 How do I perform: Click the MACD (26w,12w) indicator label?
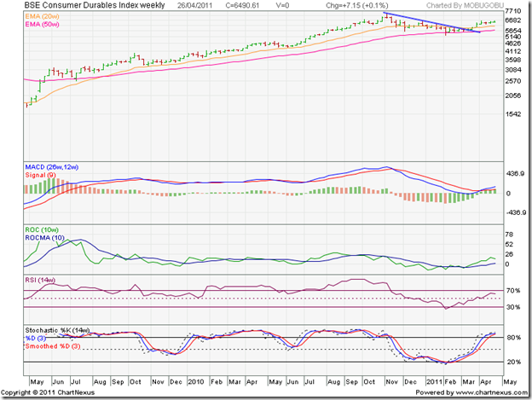[x=52, y=167]
